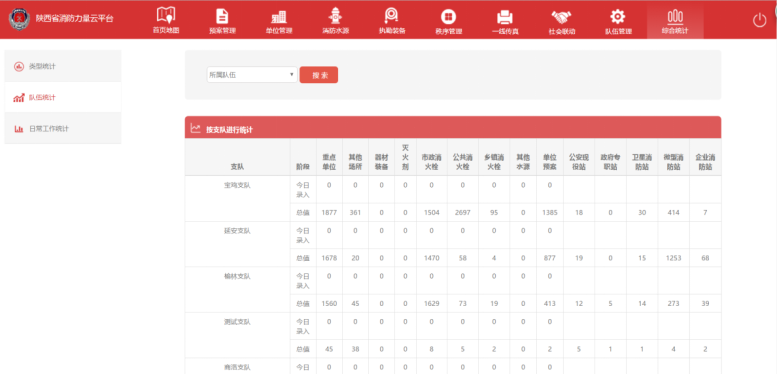Open 队伍管理 gear icon

[x=618, y=16]
